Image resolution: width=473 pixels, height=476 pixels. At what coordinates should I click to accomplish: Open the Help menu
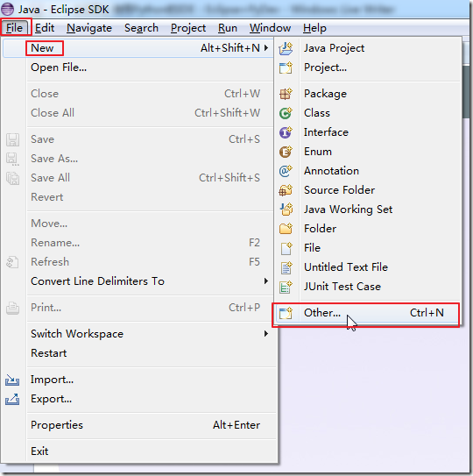coord(314,28)
